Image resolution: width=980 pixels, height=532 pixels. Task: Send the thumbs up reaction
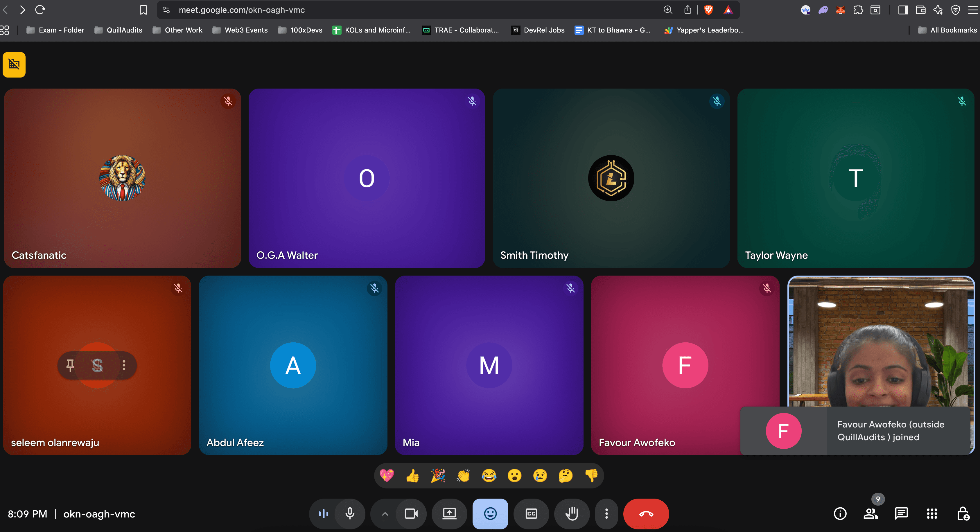click(412, 475)
